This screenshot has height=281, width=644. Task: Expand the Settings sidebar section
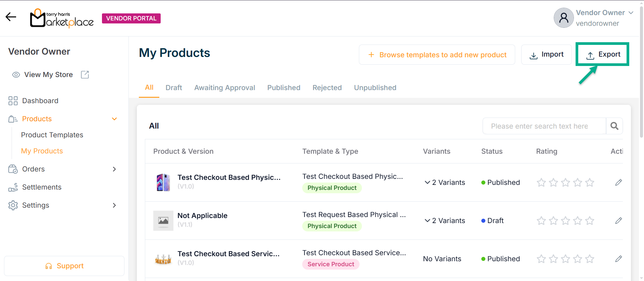114,205
